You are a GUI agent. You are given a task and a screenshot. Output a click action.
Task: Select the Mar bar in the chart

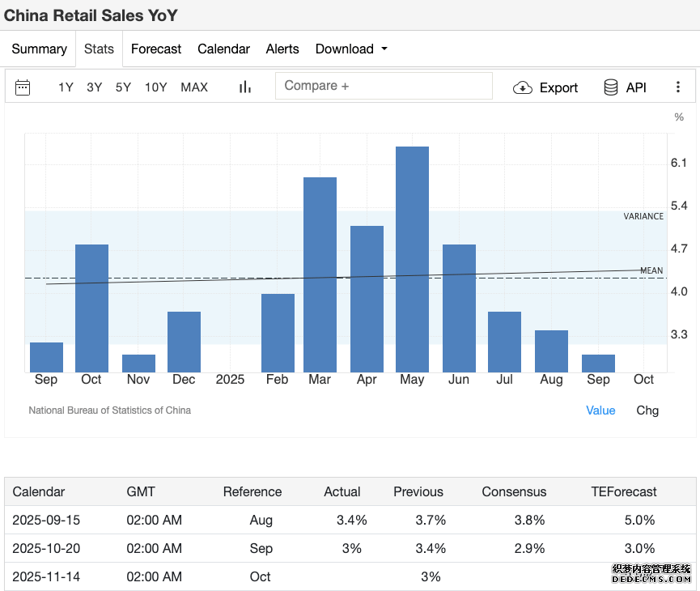(x=320, y=274)
